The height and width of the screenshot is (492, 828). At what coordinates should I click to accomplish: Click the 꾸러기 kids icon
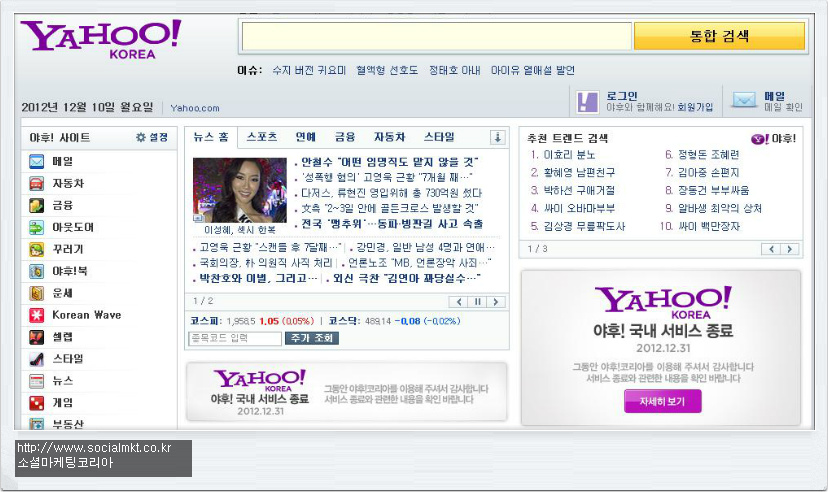[36, 249]
